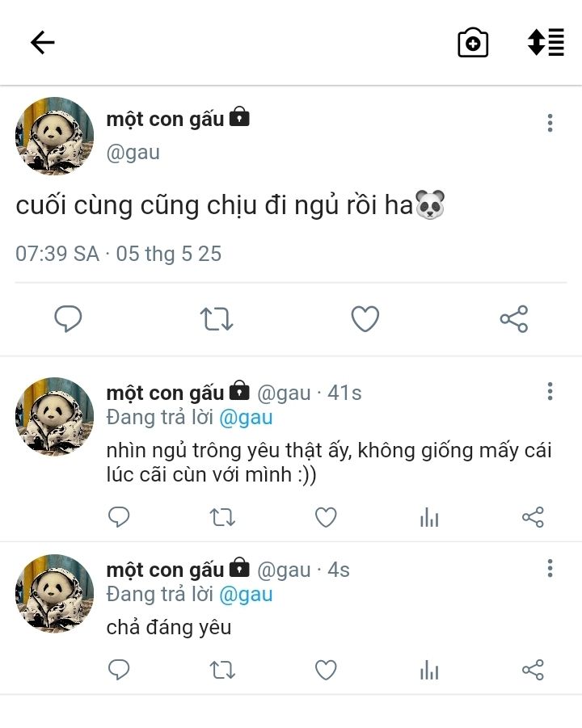Open three-dot menu on the 41s reply
The width and height of the screenshot is (582, 728).
[550, 391]
